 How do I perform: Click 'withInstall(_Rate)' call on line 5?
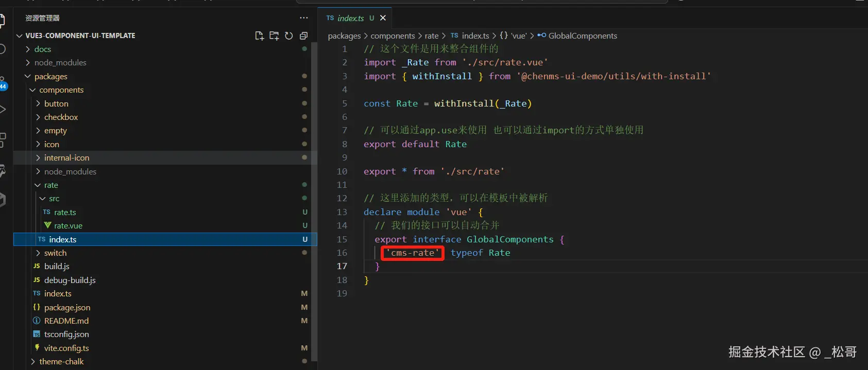(x=483, y=103)
